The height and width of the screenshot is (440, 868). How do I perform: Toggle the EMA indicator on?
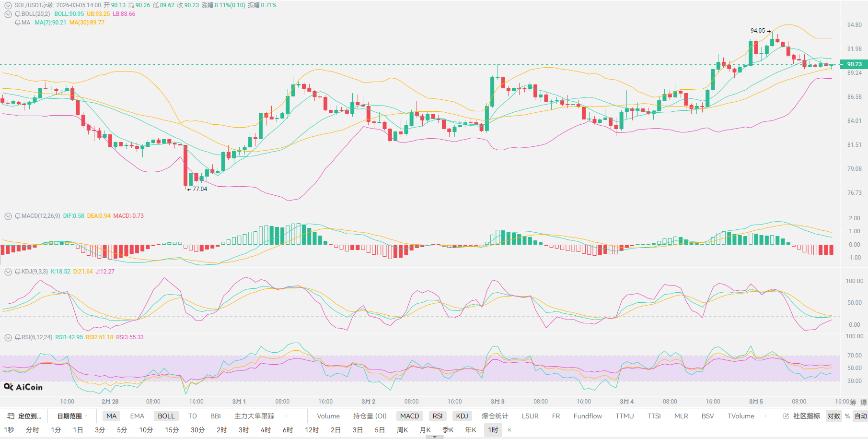coord(137,416)
